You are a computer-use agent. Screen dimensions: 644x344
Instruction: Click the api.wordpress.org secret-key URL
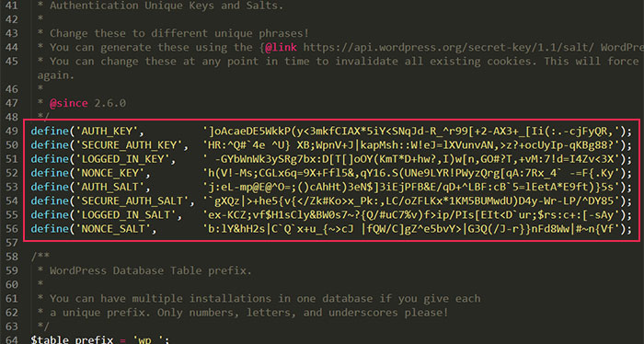(449, 48)
